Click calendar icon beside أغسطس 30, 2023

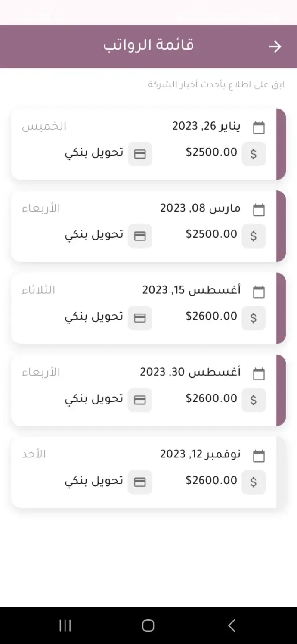coord(259,374)
